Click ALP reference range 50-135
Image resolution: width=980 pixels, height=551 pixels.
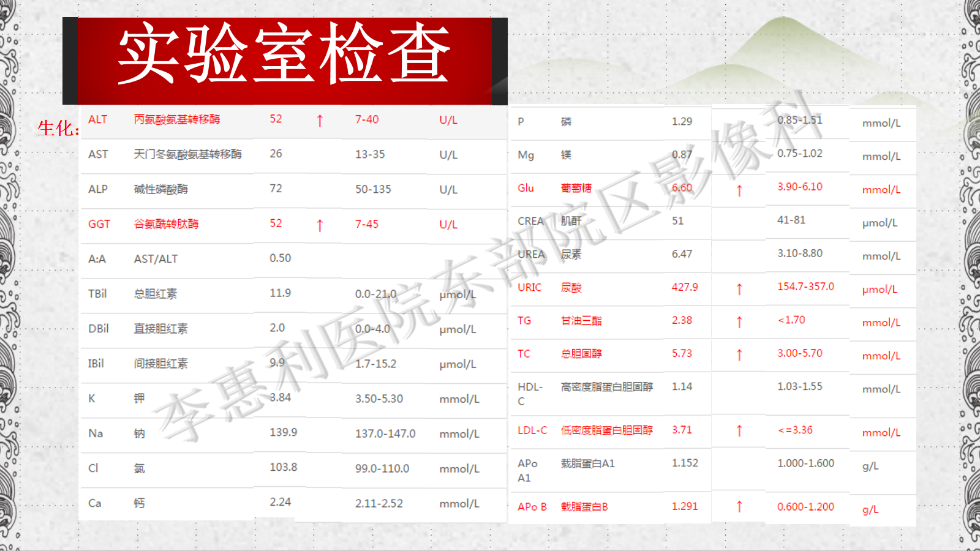(373, 189)
